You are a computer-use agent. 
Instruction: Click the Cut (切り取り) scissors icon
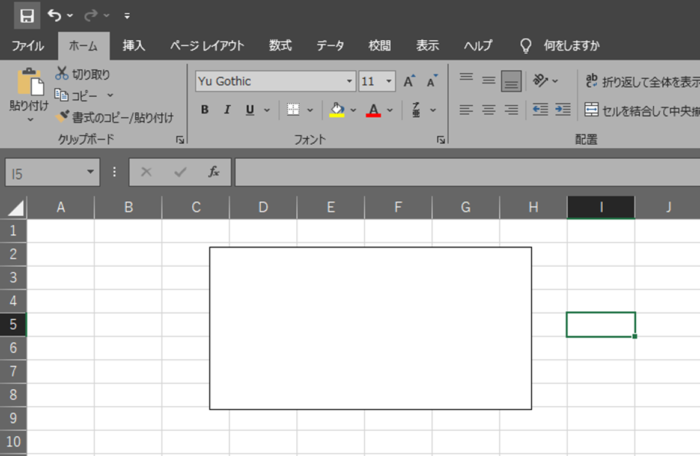pyautogui.click(x=63, y=73)
